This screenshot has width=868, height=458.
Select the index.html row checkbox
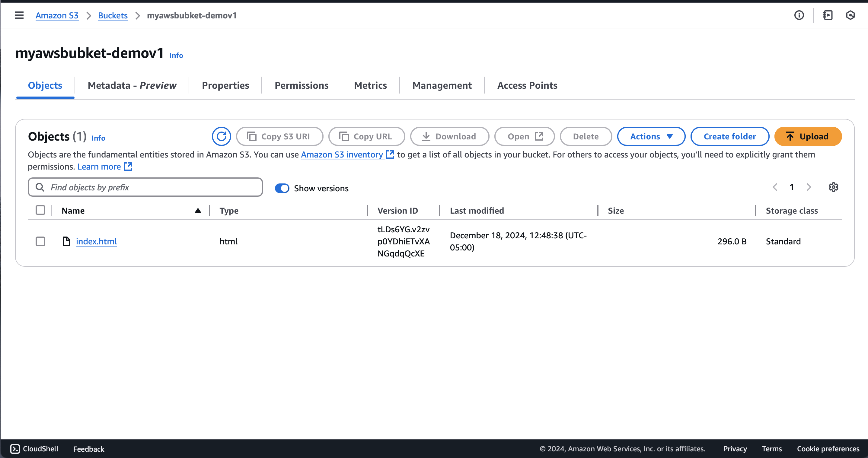point(40,241)
